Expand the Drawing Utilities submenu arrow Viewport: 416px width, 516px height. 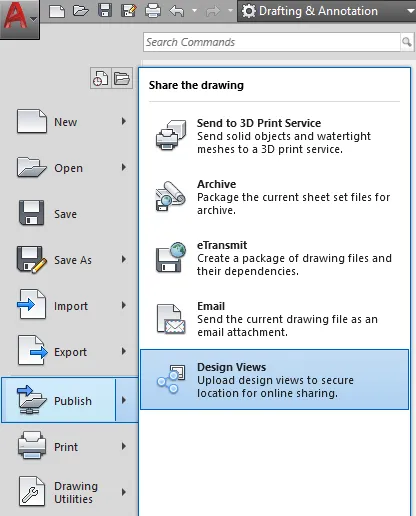pyautogui.click(x=124, y=492)
